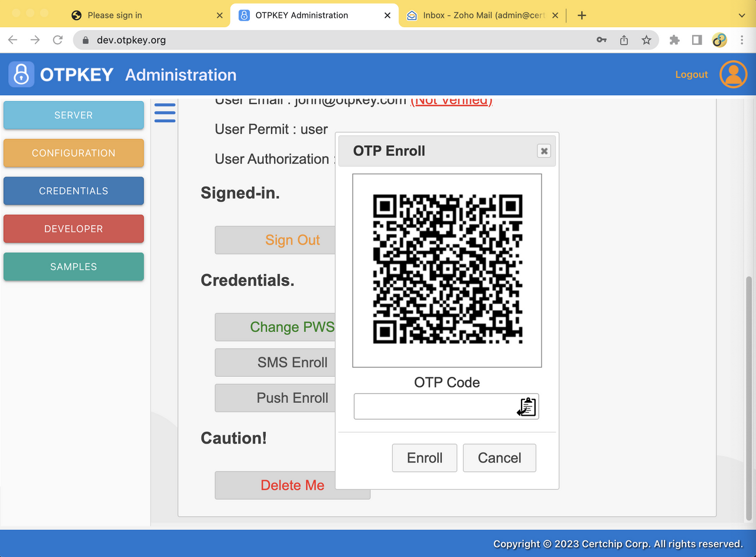
Task: Switch to the Zoho Mail Inbox tab
Action: click(x=483, y=15)
